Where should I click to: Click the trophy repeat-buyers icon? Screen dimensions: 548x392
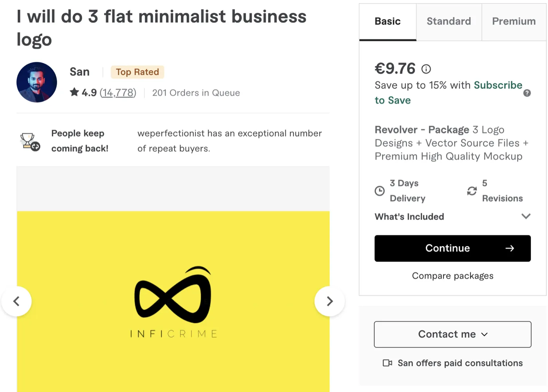(x=29, y=142)
